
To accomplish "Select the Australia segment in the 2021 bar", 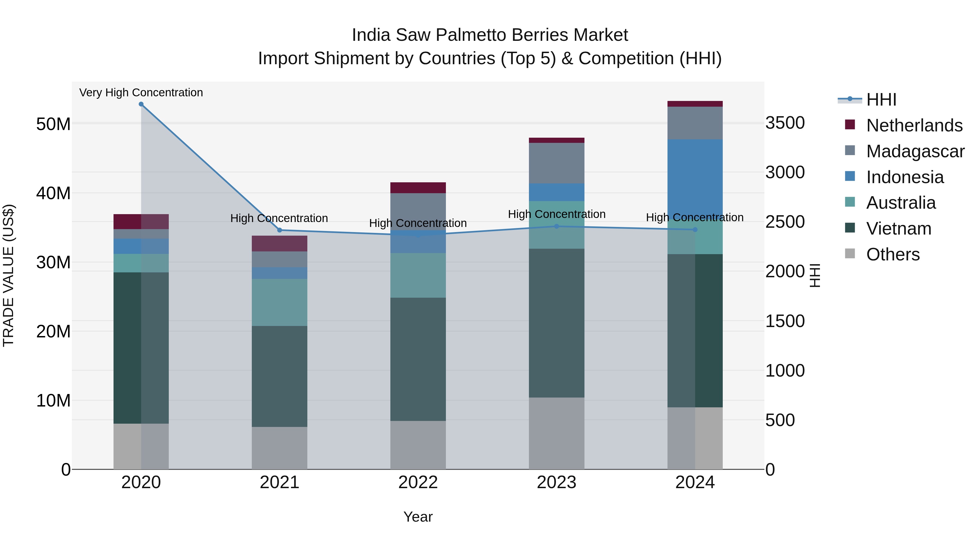I will coord(280,302).
